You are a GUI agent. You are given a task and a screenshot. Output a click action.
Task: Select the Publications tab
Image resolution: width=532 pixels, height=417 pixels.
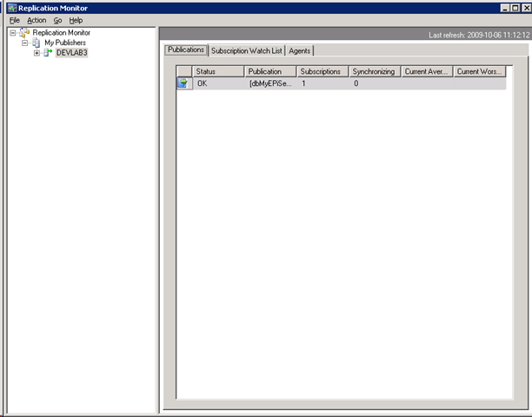click(186, 50)
